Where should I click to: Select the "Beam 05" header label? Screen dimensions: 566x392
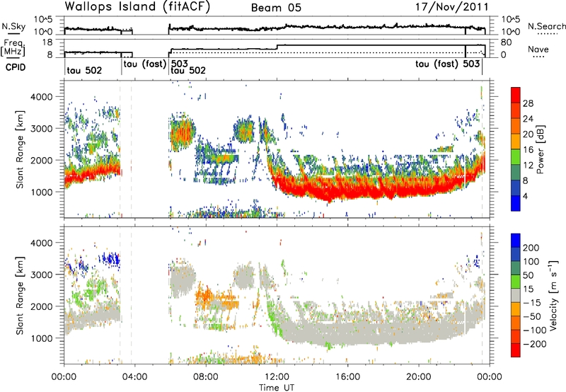tap(276, 8)
